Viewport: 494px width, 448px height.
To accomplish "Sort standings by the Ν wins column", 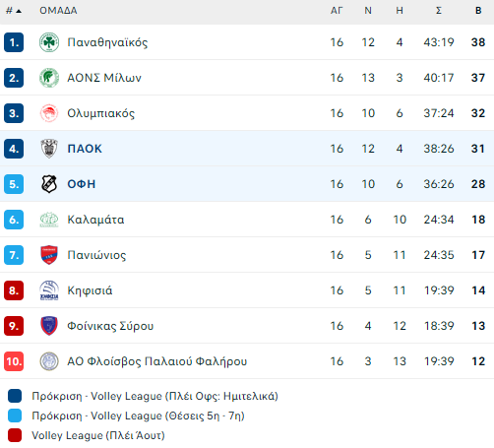I will 368,11.
